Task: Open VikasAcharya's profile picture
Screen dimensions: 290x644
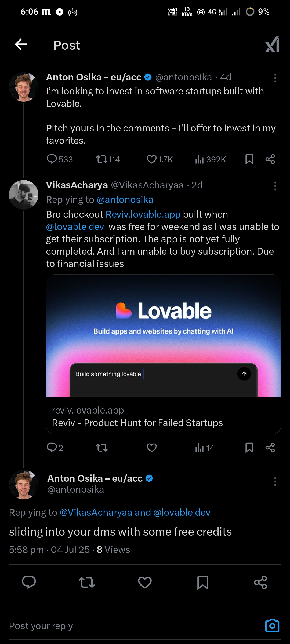Action: coord(24,195)
